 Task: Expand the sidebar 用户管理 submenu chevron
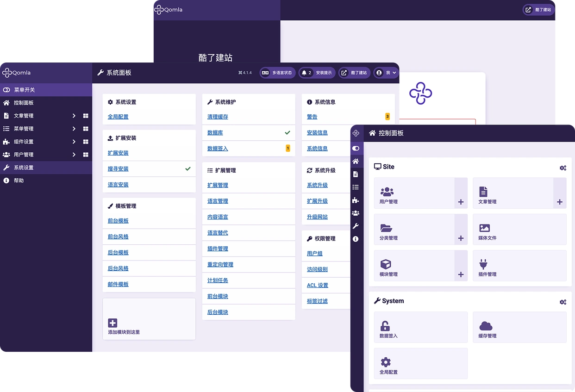[74, 155]
